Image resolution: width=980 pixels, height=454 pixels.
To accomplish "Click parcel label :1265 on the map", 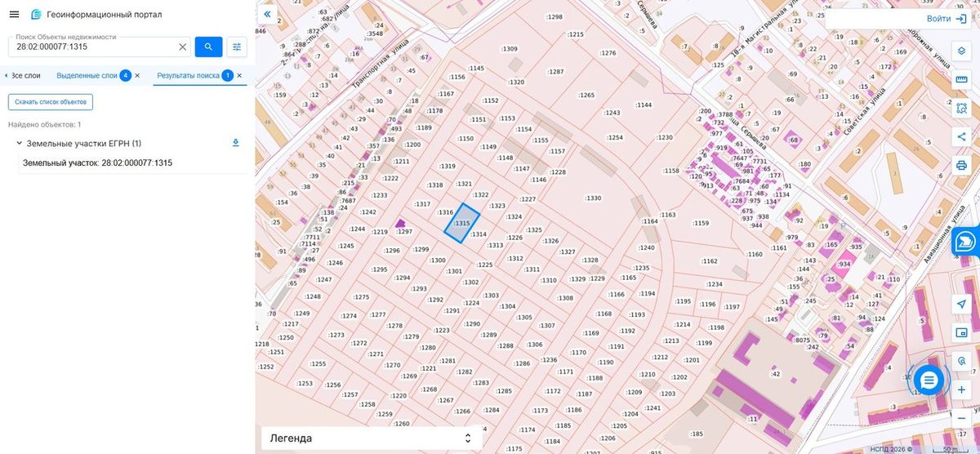I will 586,95.
